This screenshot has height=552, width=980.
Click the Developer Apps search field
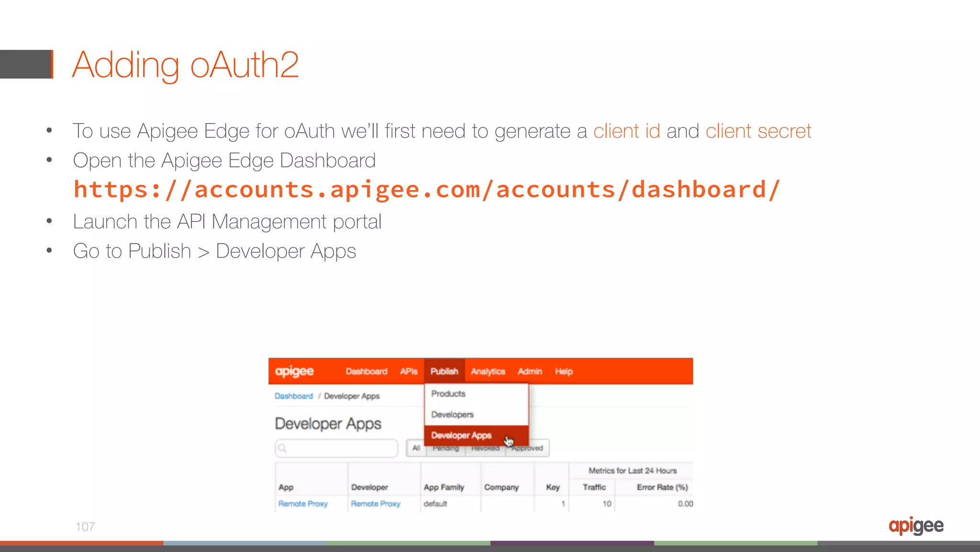tap(342, 448)
